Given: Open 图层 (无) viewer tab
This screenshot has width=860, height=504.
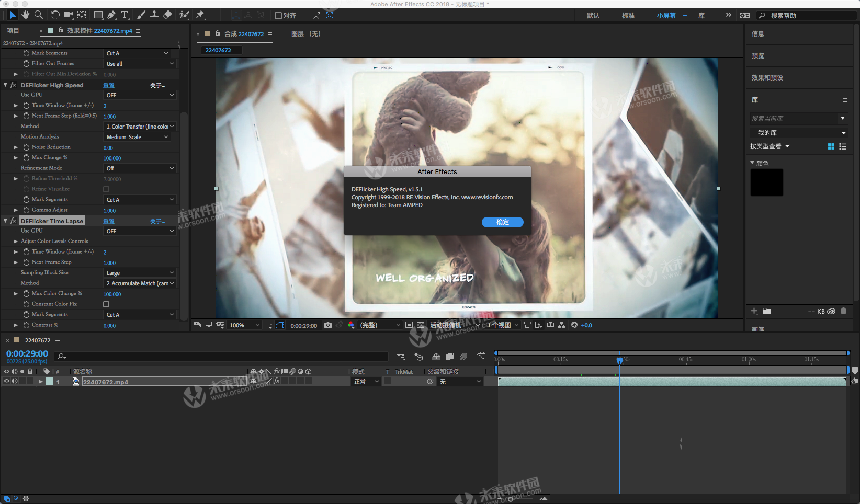Looking at the screenshot, I should click(x=306, y=34).
